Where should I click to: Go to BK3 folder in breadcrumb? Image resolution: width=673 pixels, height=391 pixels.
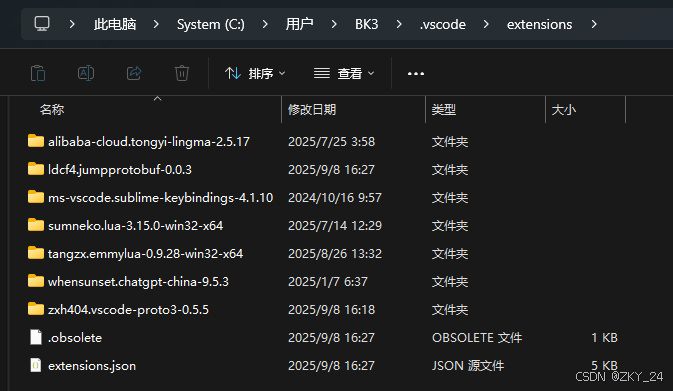367,24
